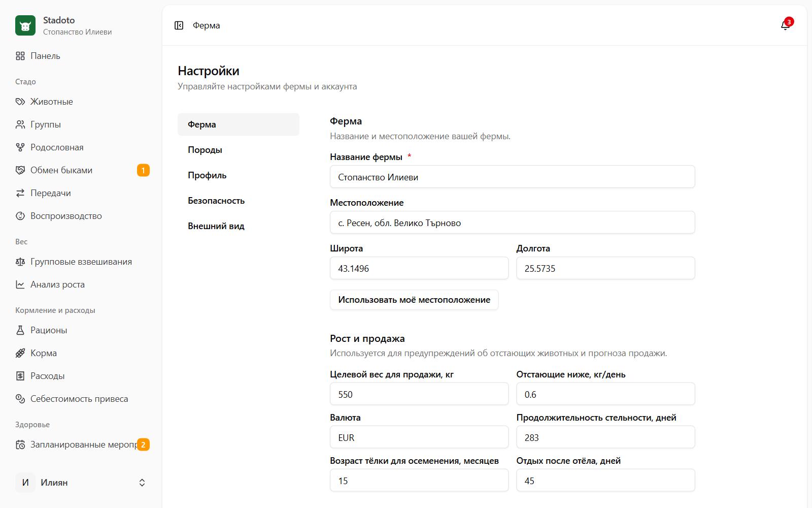The width and height of the screenshot is (812, 508).
Task: Open the Безопасность settings tab
Action: (239, 201)
